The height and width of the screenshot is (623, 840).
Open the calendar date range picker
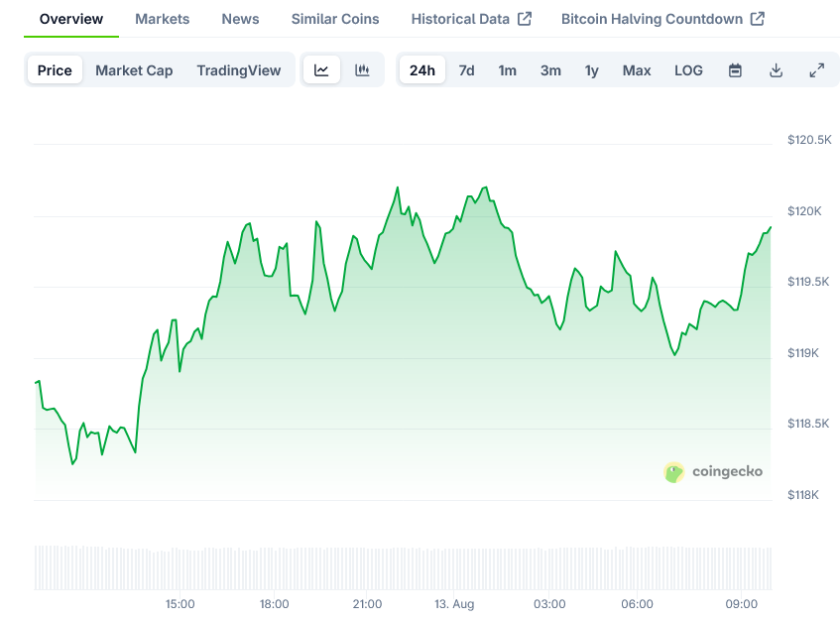tap(735, 70)
